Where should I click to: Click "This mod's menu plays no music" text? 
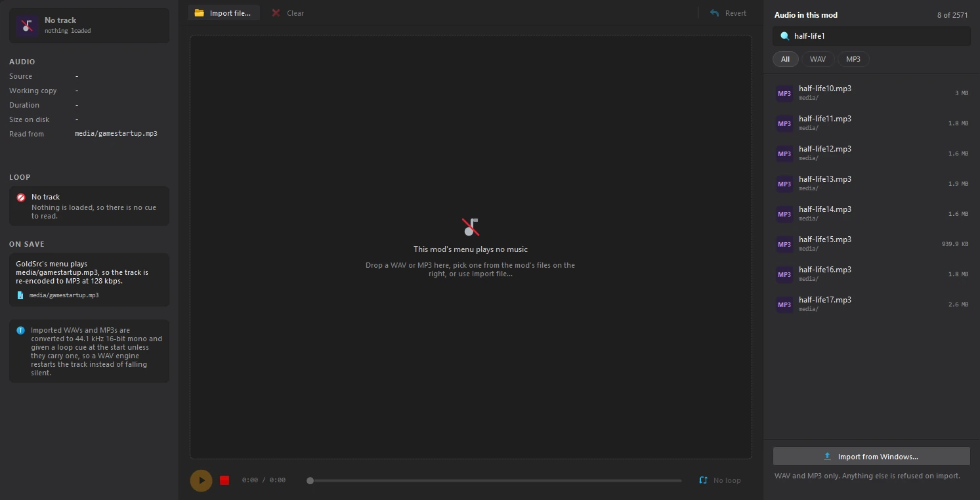(x=471, y=249)
